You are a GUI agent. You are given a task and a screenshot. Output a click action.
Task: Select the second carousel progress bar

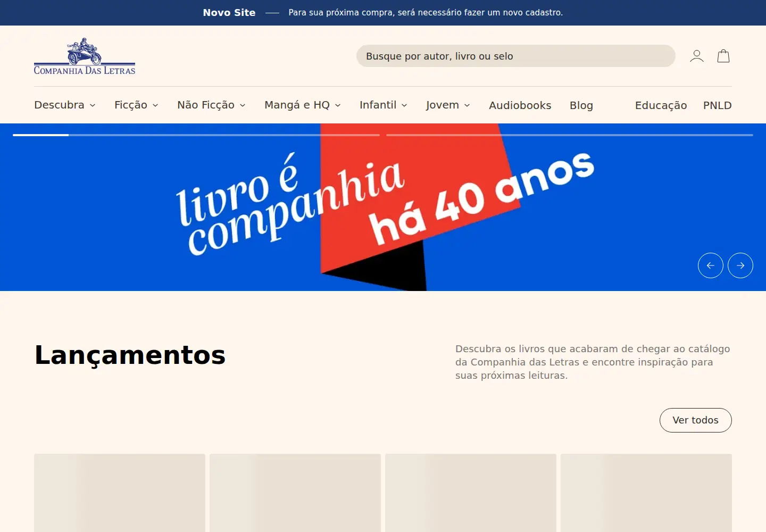570,135
